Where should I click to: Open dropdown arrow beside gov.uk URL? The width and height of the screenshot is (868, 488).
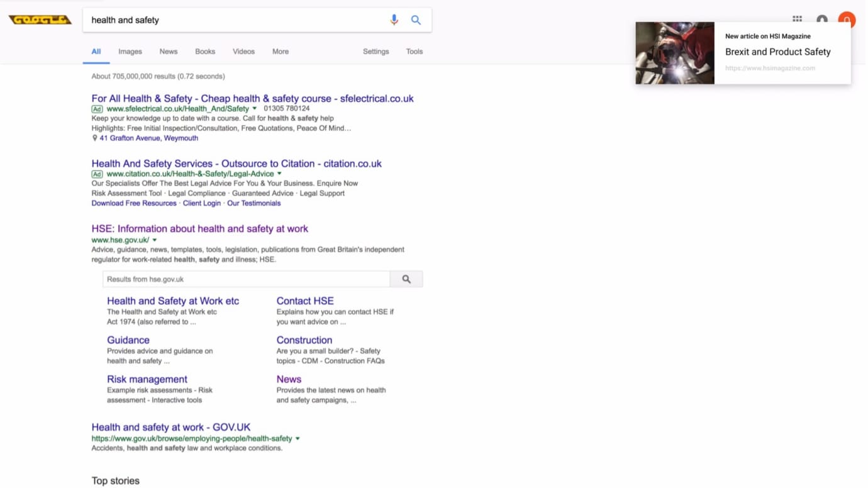coord(298,439)
